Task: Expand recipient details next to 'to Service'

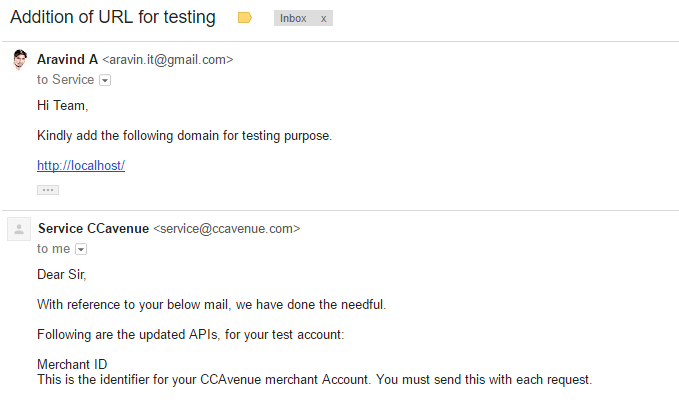Action: (105, 80)
